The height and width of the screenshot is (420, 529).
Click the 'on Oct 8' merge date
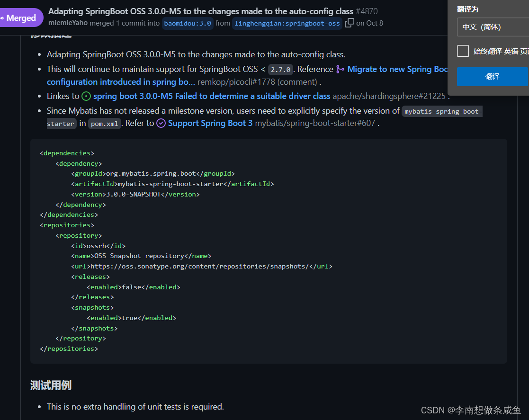[x=369, y=23]
